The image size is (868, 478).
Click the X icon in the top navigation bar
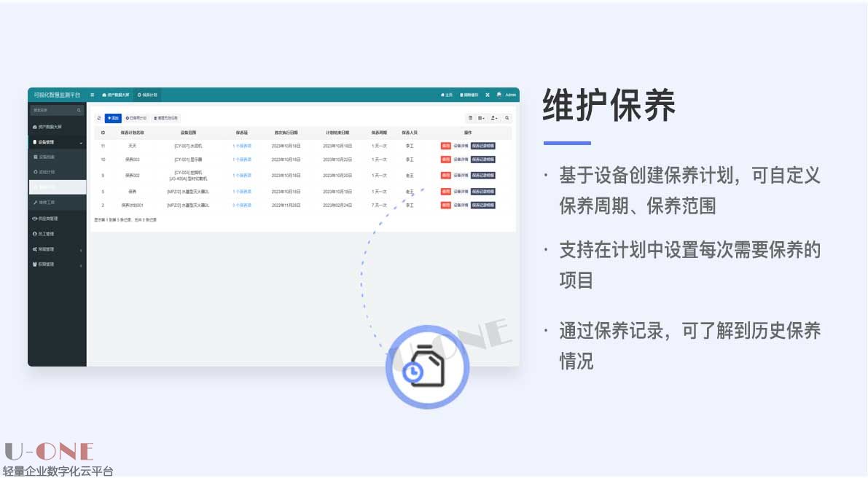pyautogui.click(x=486, y=93)
